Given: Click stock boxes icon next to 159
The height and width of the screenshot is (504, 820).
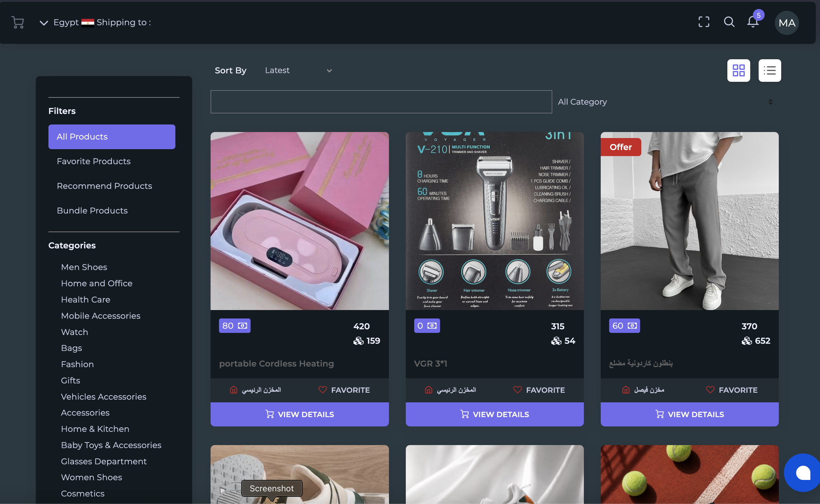Looking at the screenshot, I should [358, 341].
